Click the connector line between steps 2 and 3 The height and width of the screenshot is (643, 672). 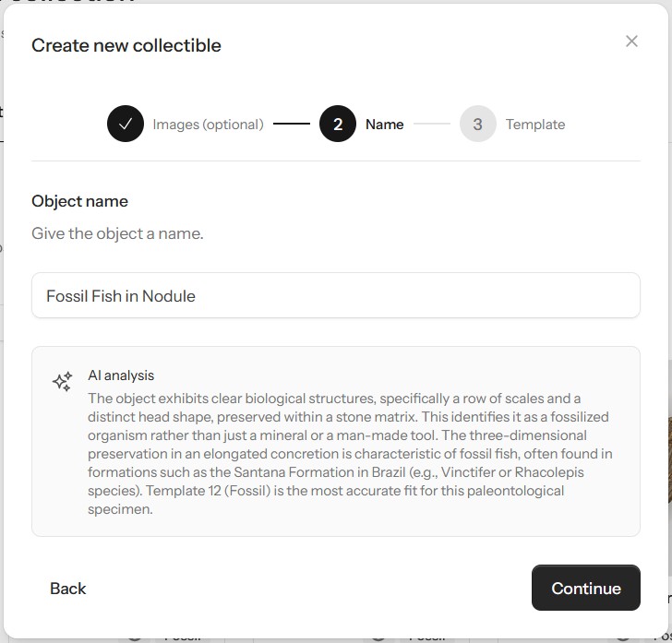coord(431,124)
